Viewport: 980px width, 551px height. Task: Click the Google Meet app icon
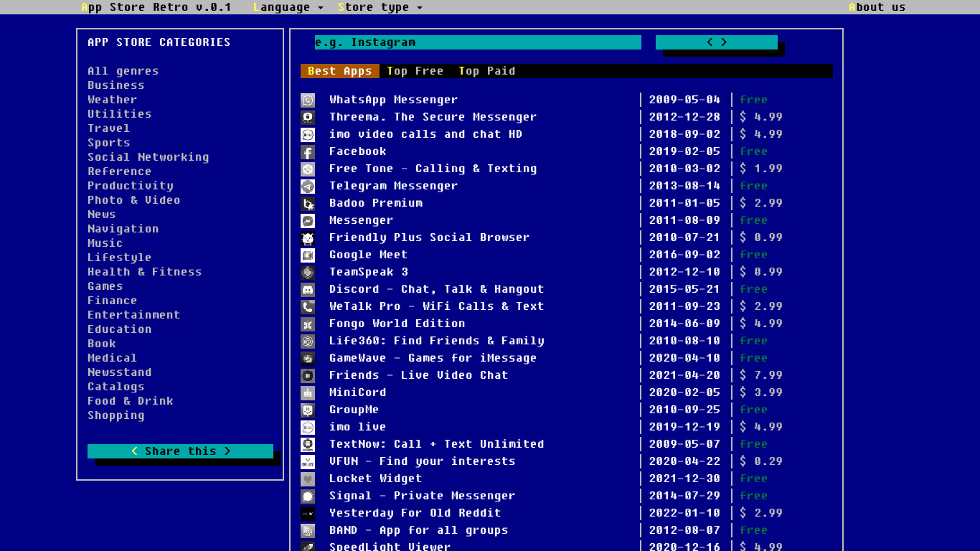tap(308, 255)
